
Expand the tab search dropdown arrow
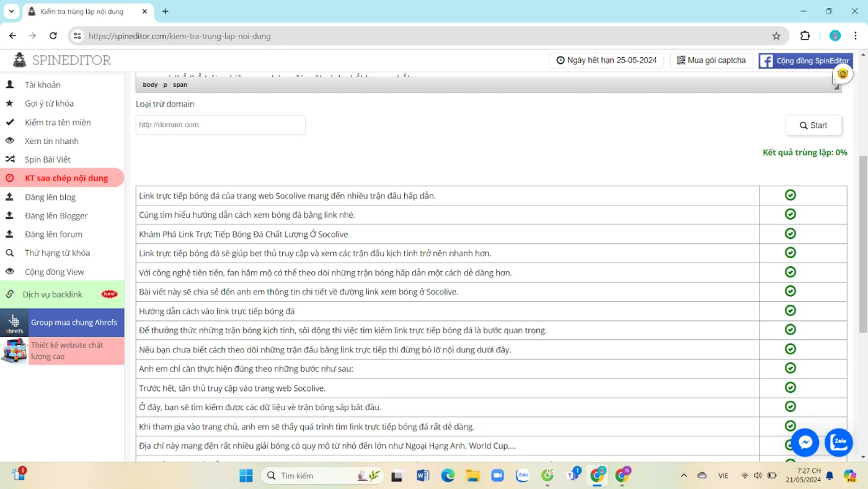point(11,11)
